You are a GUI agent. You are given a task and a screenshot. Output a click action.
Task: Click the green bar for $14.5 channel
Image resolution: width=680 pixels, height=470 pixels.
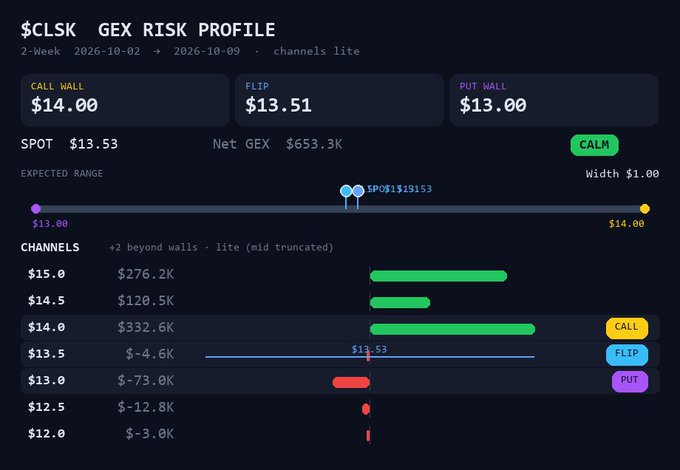click(400, 303)
